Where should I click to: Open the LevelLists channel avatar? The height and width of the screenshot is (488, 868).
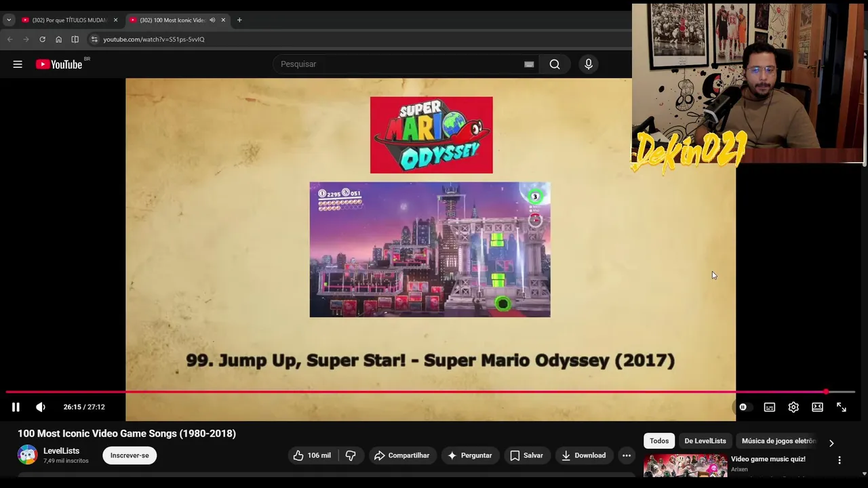28,455
